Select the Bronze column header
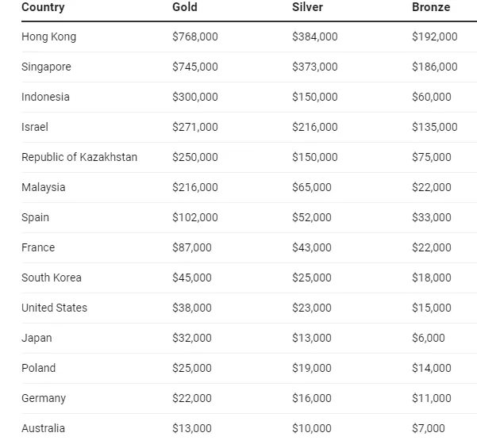The height and width of the screenshot is (448, 477). pos(431,7)
